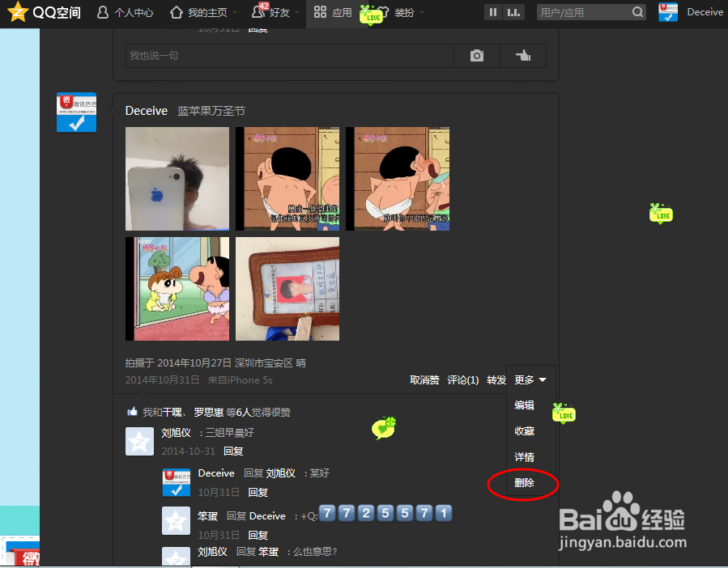Viewport: 728px width, 568px height.
Task: Click the pause music button
Action: pos(493,12)
